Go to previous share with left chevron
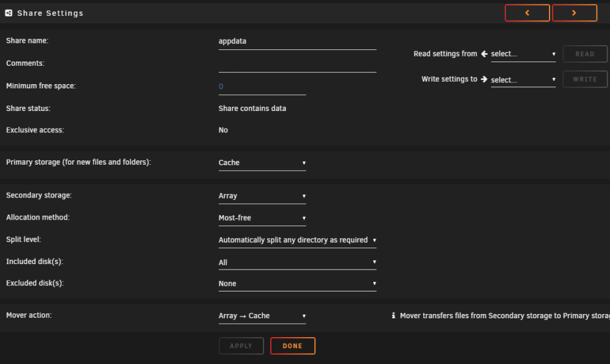Viewport: 610px width, 364px height. pyautogui.click(x=527, y=13)
